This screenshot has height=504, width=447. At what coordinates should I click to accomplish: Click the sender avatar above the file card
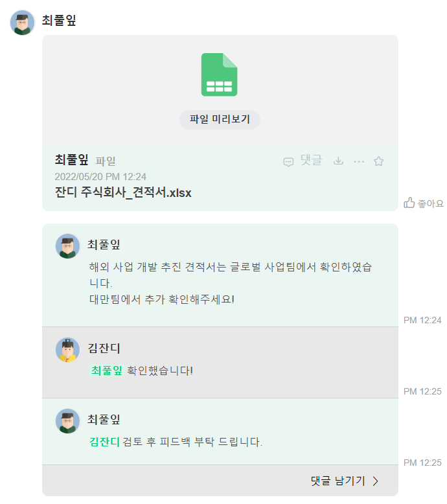coord(22,22)
